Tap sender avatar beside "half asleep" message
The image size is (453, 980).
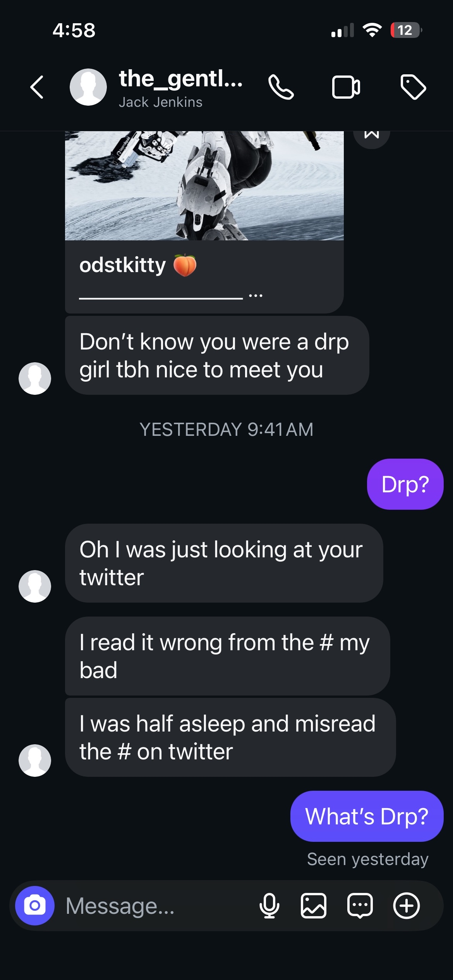(35, 760)
